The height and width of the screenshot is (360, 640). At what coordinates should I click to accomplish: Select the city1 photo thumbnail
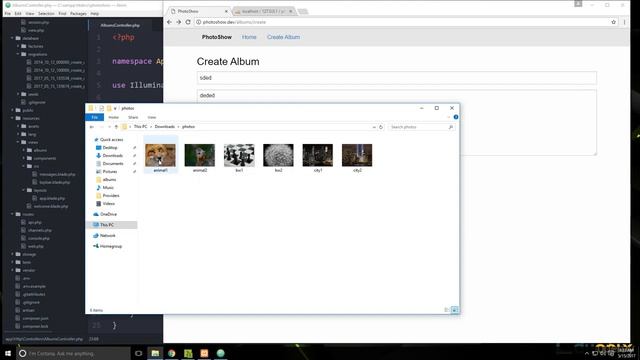(318, 155)
